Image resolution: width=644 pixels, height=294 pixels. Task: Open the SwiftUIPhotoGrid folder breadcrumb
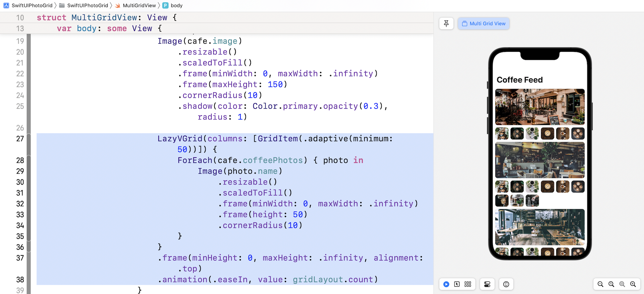click(x=87, y=5)
